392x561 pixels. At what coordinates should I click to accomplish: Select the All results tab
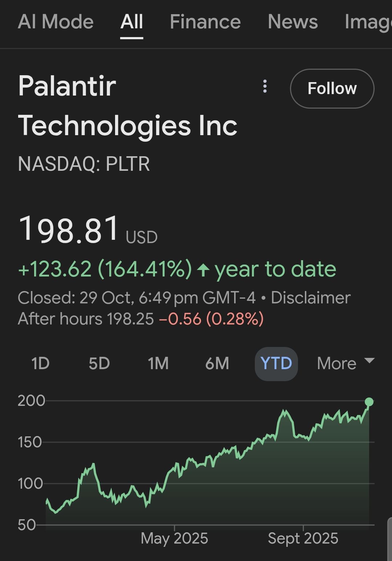[x=132, y=22]
